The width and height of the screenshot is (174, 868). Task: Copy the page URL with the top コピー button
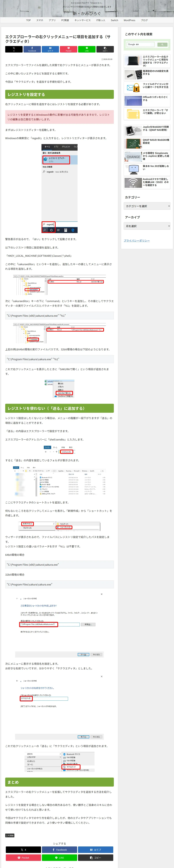(x=105, y=49)
